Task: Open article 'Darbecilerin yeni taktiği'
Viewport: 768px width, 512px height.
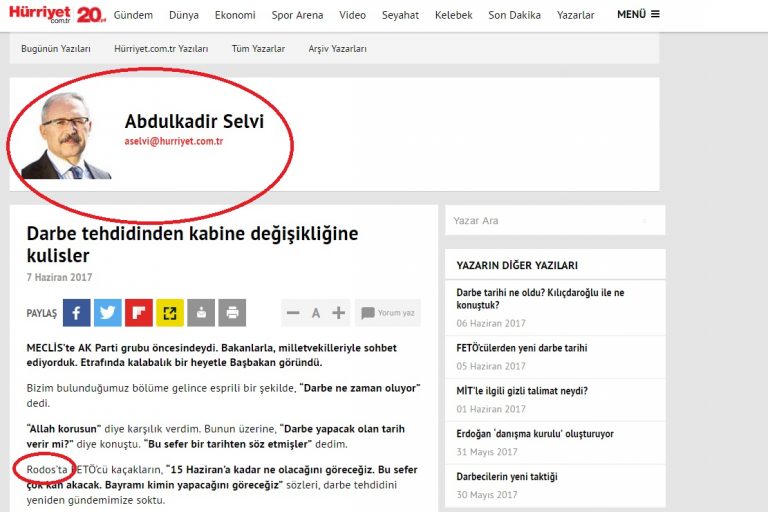Action: pos(507,477)
